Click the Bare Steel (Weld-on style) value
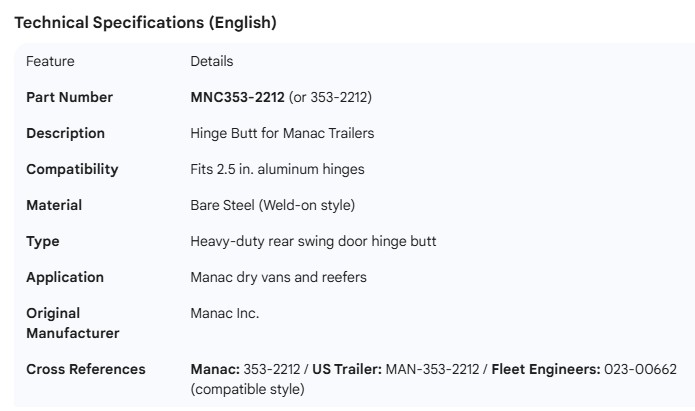695x411 pixels. coord(272,205)
